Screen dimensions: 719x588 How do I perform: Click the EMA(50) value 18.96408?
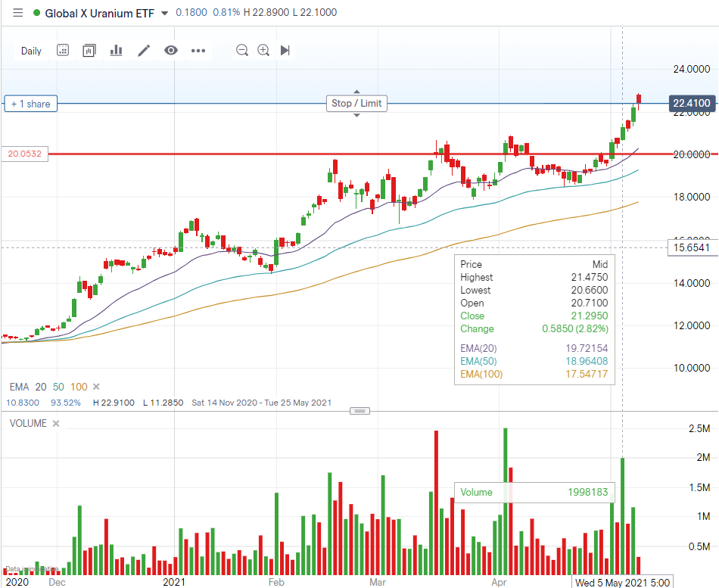(x=587, y=361)
